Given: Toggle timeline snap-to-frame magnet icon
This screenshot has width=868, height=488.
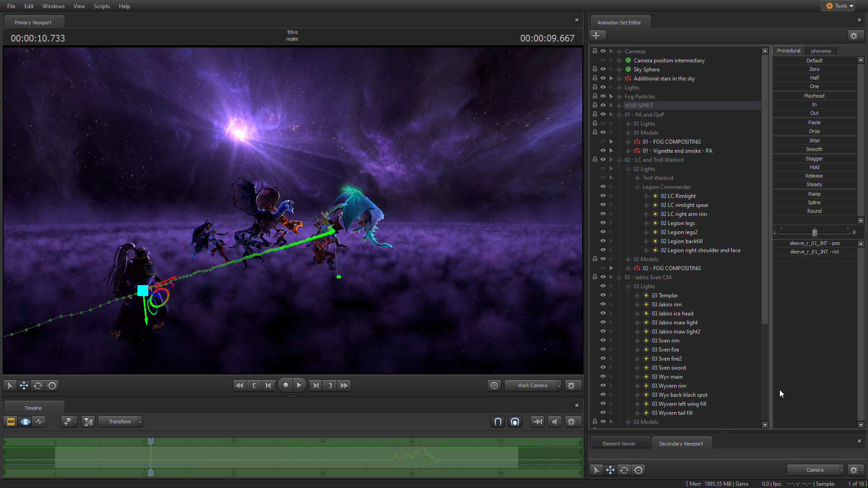Looking at the screenshot, I should 515,422.
